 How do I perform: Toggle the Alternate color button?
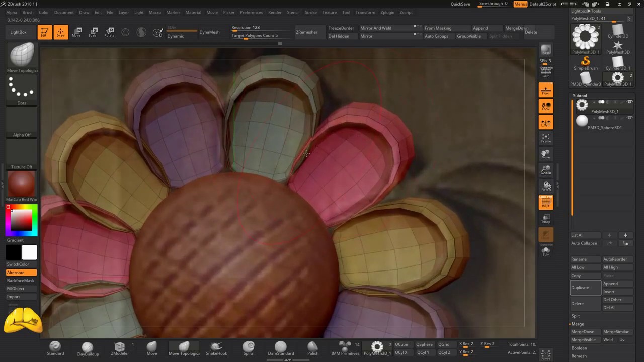click(x=21, y=273)
